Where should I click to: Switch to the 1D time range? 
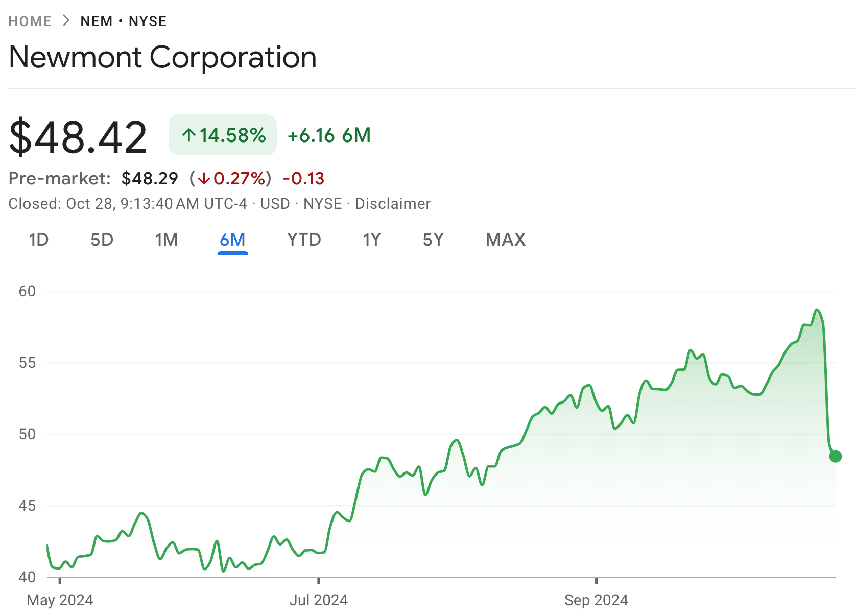pos(39,240)
